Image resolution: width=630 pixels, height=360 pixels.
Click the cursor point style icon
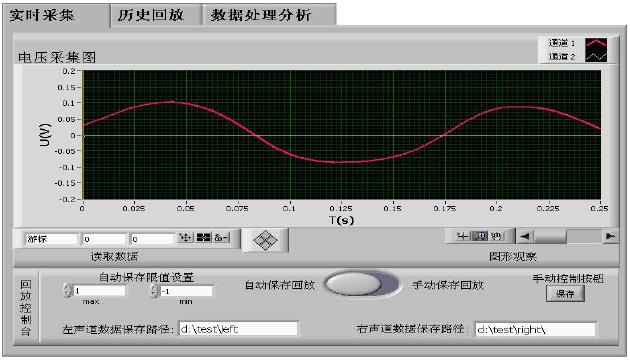pyautogui.click(x=203, y=238)
